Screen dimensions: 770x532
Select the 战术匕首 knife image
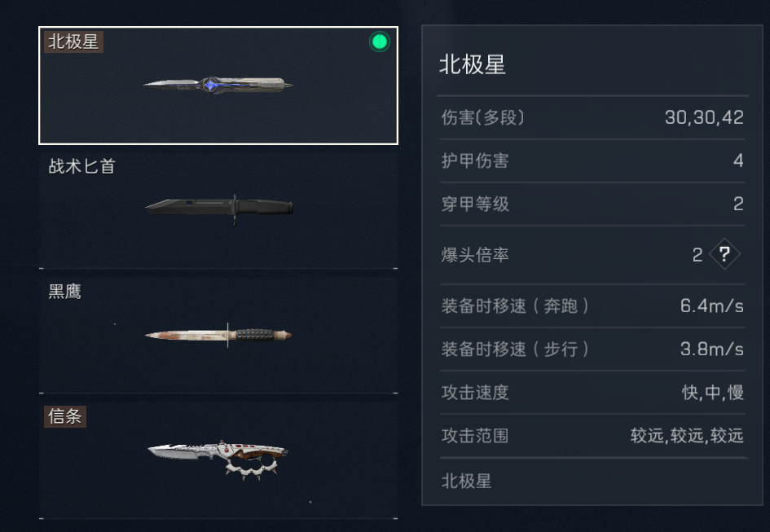pos(219,209)
